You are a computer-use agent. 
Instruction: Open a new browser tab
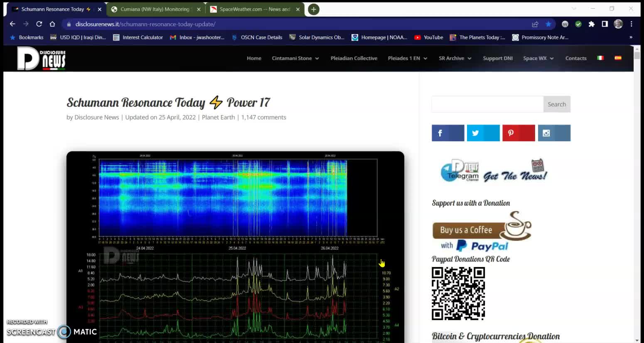[x=314, y=9]
